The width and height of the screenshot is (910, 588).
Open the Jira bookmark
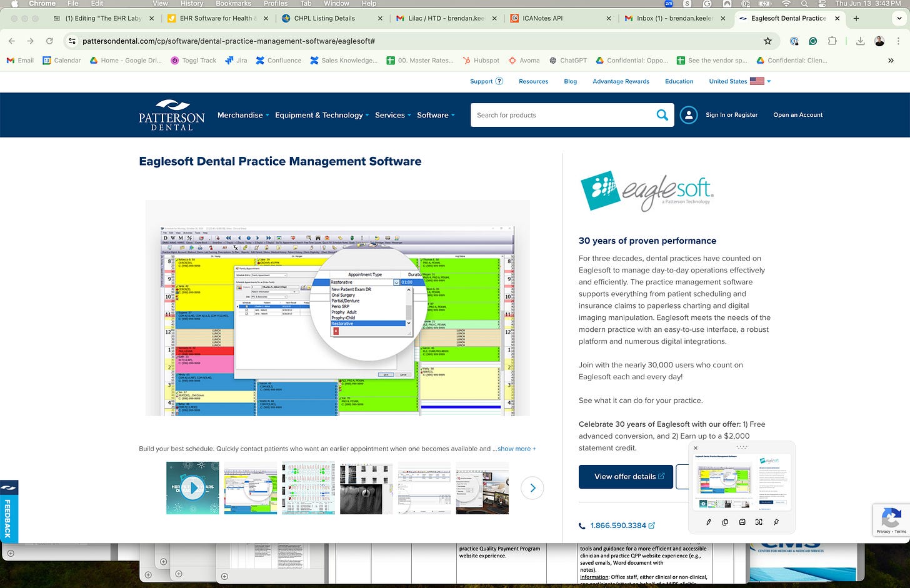coord(236,61)
